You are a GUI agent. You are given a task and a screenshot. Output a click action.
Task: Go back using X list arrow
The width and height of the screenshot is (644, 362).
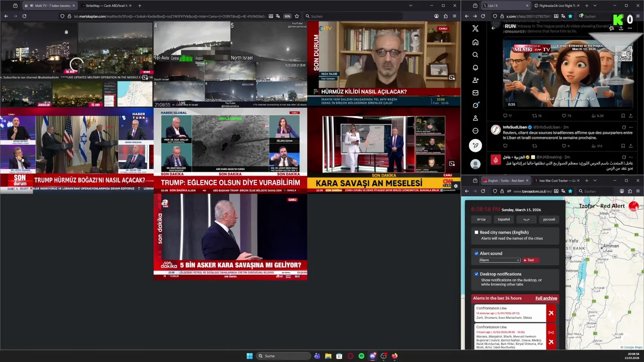click(493, 28)
